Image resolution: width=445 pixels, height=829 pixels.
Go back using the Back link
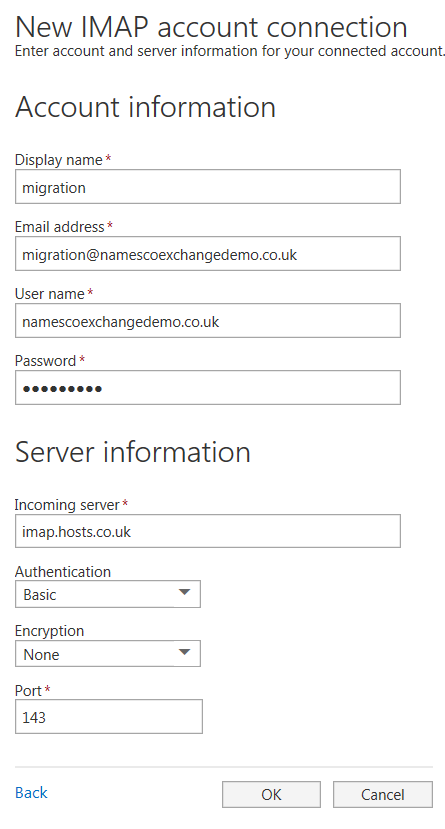(31, 793)
